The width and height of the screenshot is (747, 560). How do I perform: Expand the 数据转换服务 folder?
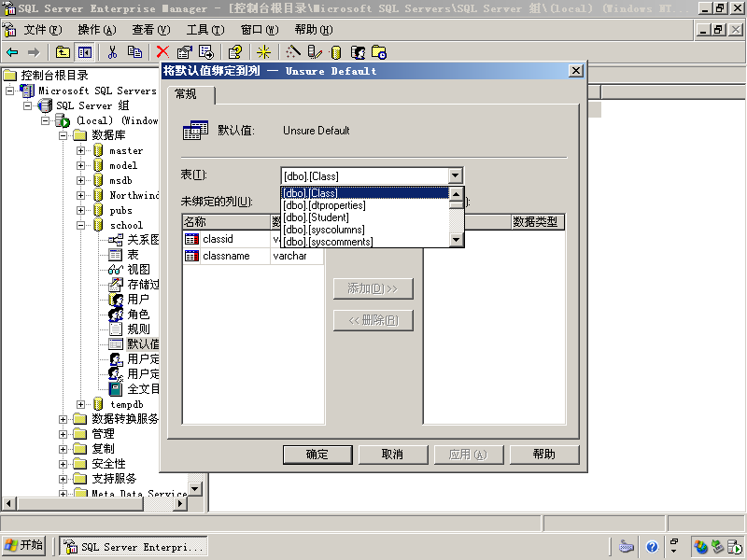pyautogui.click(x=63, y=419)
